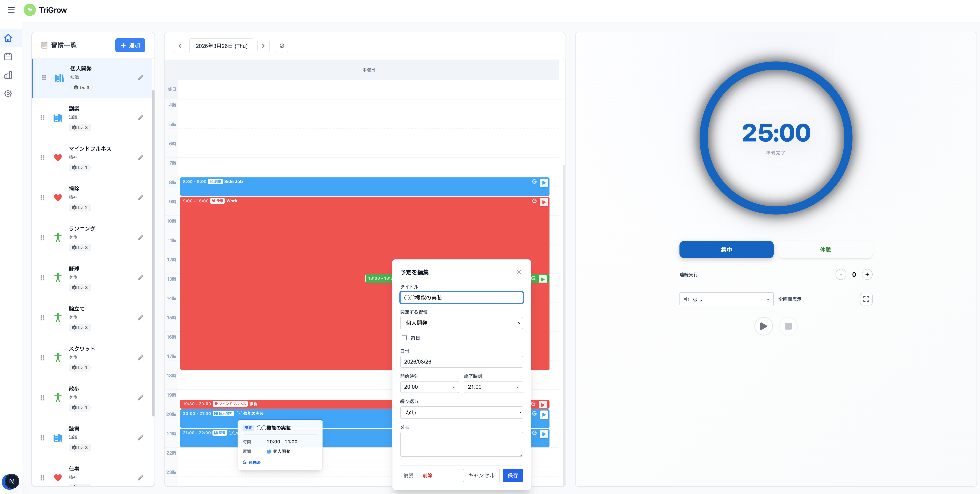980x494 pixels.
Task: Switch timer to 集中 mode
Action: tap(726, 250)
